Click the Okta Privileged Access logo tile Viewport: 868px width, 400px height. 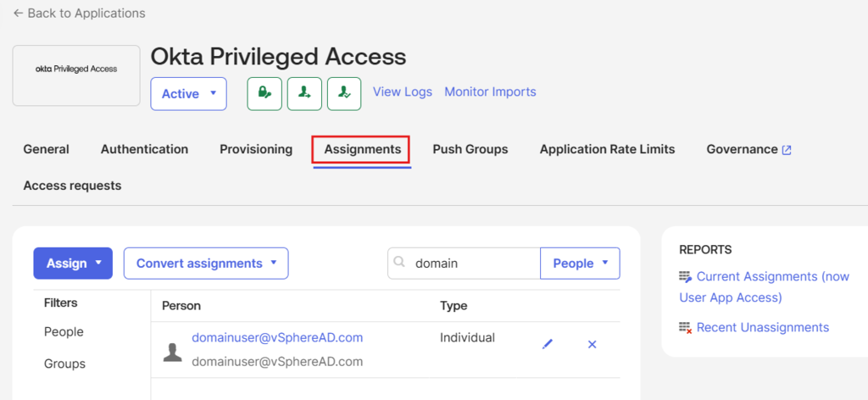(x=76, y=75)
